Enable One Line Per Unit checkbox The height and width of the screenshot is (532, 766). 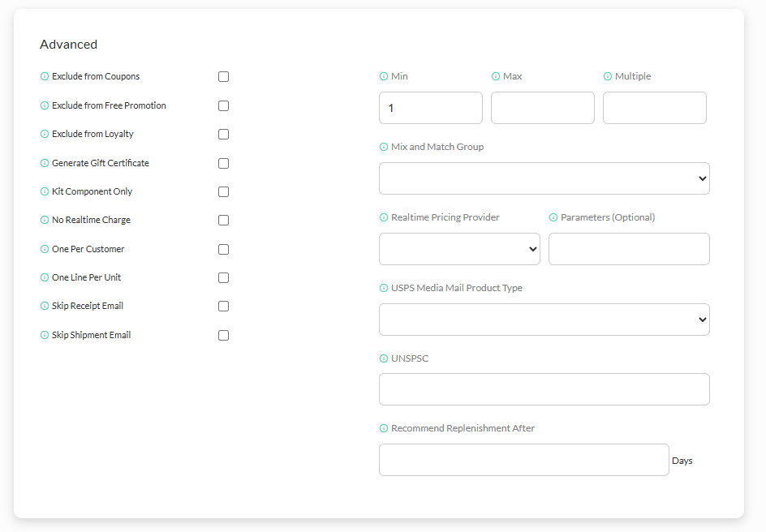pyautogui.click(x=223, y=277)
